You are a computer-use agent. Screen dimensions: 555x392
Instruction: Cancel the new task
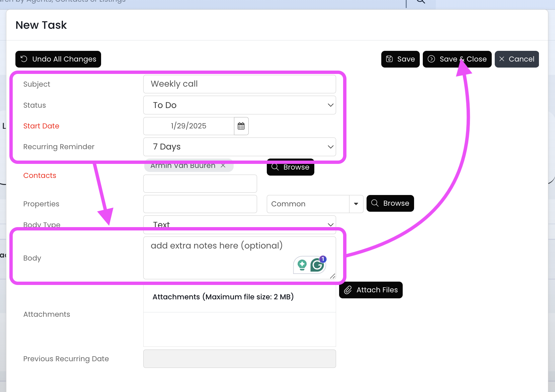pyautogui.click(x=517, y=59)
